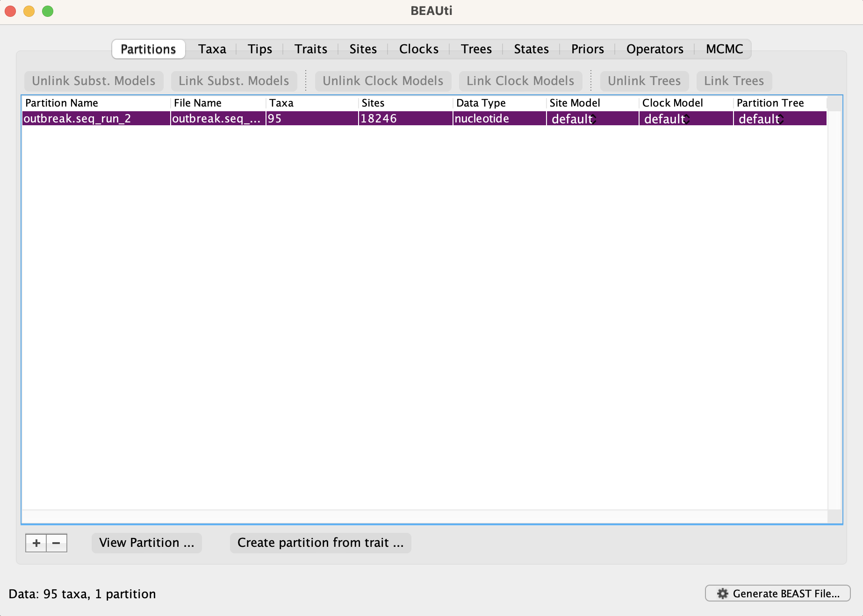The width and height of the screenshot is (863, 616).
Task: Click the status text 'Data: 95 taxa, 1 partition'
Action: pyautogui.click(x=82, y=594)
